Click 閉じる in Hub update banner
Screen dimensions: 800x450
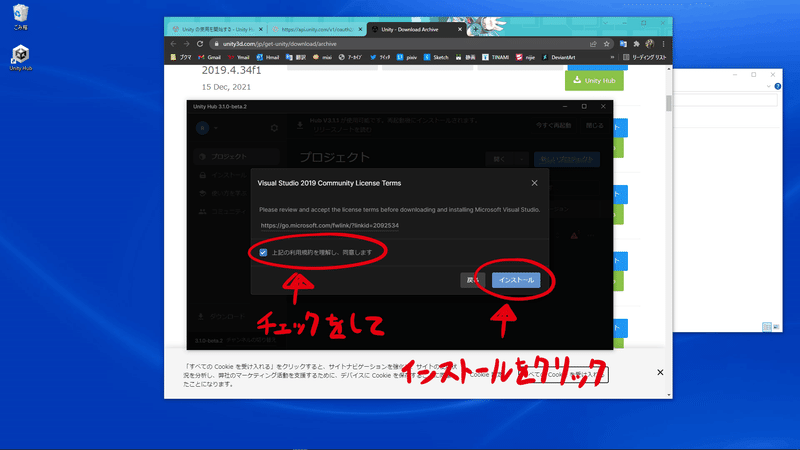(x=594, y=126)
